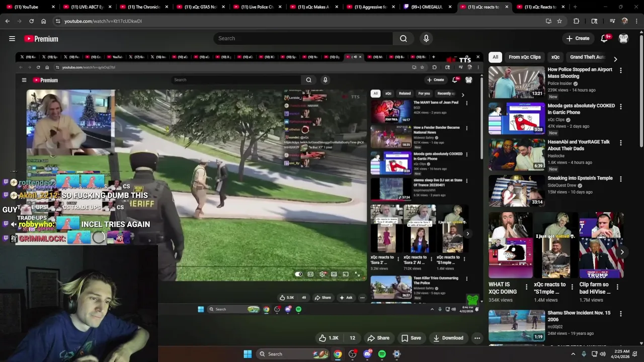Open the Trump-themed Clip farm short thumbnail

(x=601, y=245)
